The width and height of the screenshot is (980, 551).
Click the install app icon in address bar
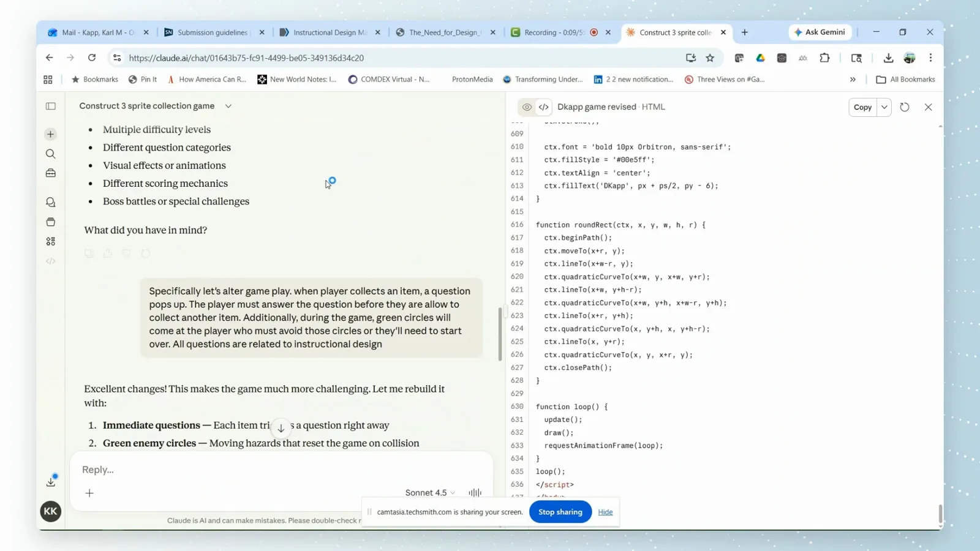coord(691,58)
